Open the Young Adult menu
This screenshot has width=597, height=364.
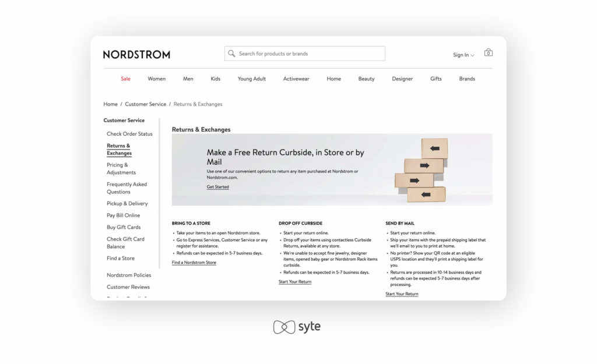coord(252,79)
